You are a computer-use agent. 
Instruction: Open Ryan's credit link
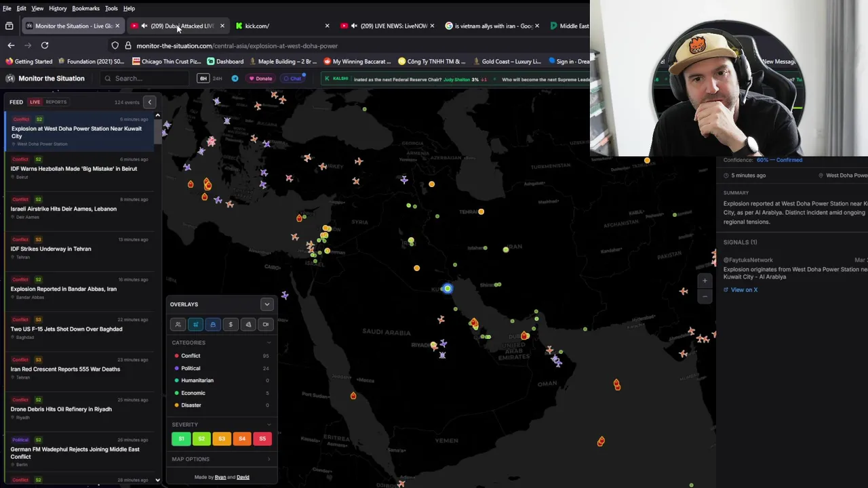click(x=220, y=477)
